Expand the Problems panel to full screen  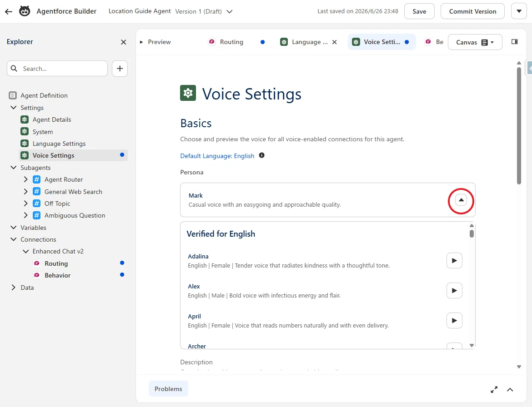coord(494,390)
